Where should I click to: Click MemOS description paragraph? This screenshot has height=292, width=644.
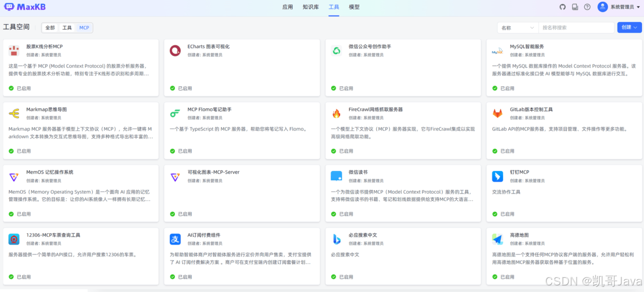pyautogui.click(x=80, y=196)
